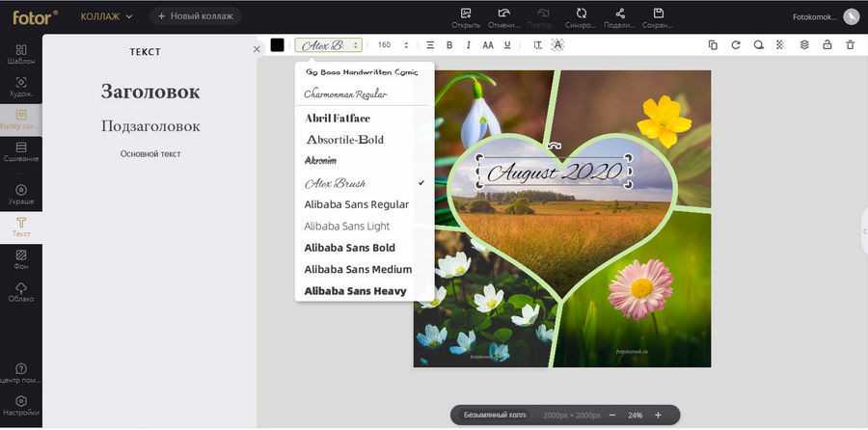Toggle italic text formatting

tap(469, 45)
